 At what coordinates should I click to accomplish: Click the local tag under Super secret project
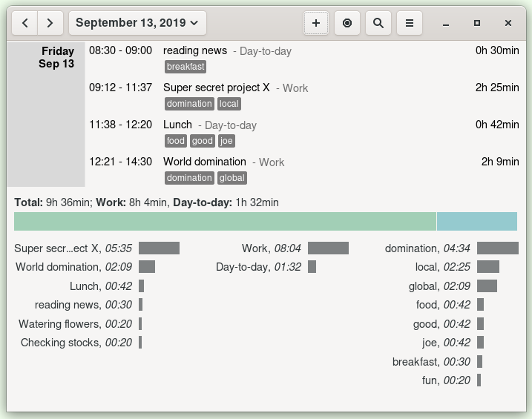[x=229, y=104]
